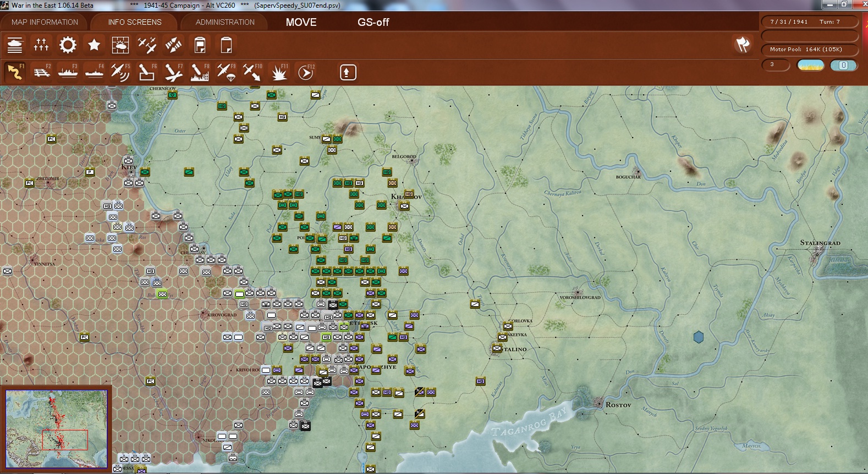Viewport: 868px width, 474px height.
Task: Select the F11 explosion tool
Action: pyautogui.click(x=279, y=72)
